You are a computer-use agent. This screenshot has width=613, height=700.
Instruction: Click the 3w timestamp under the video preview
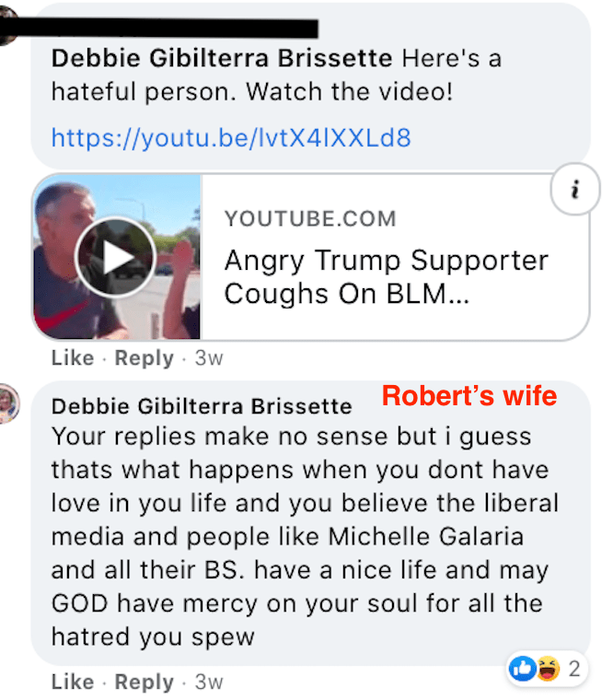point(209,358)
